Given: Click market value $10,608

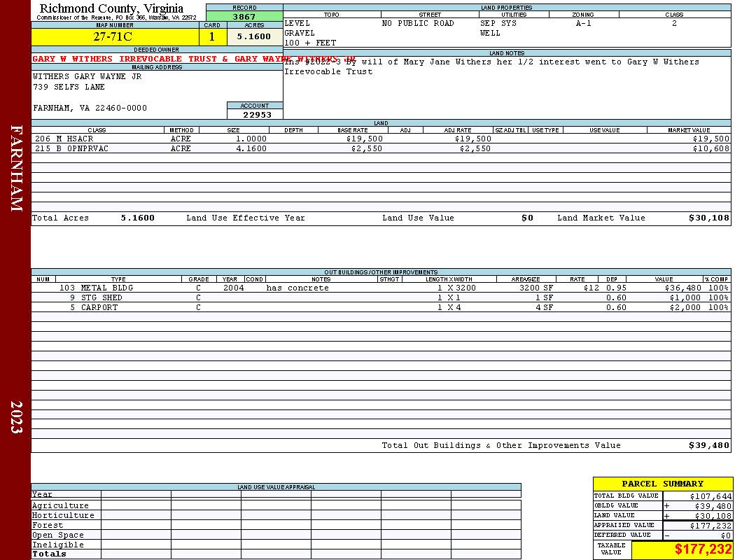Looking at the screenshot, I should (711, 148).
